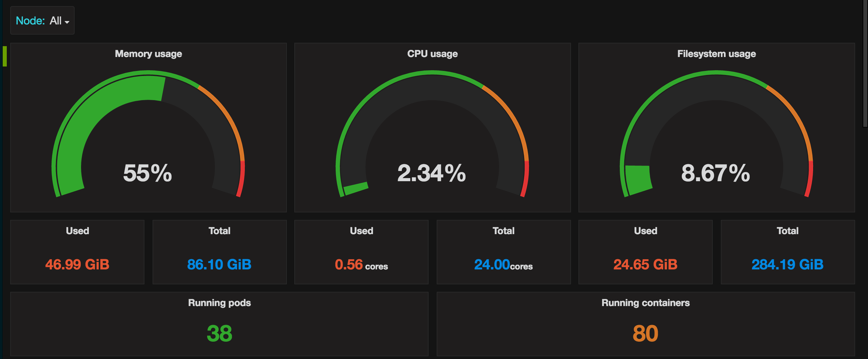
Task: Open the Memory usage panel menu
Action: tap(148, 54)
